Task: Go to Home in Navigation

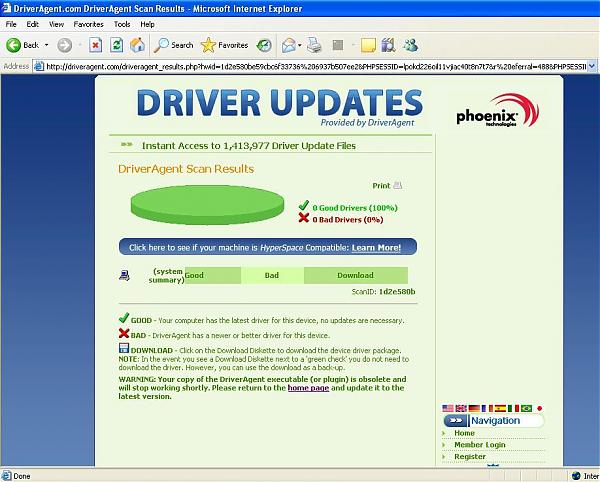Action: [464, 433]
